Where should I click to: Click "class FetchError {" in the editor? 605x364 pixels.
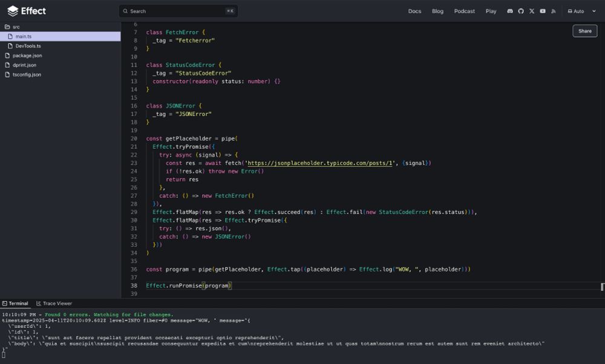[x=175, y=33]
